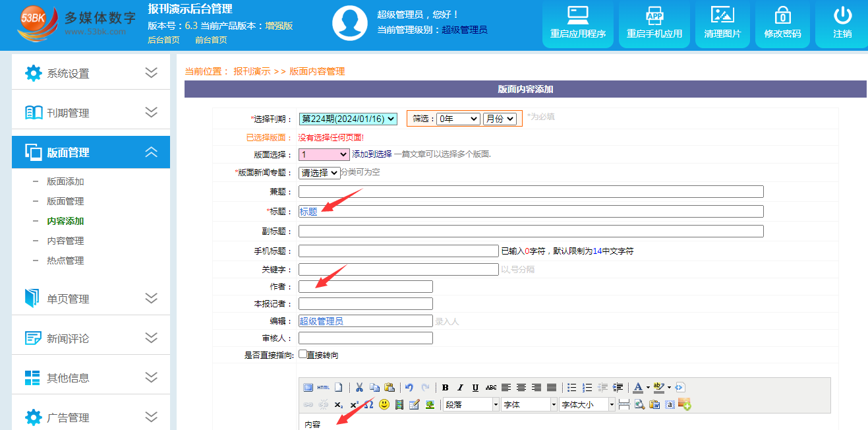This screenshot has height=430, width=868.
Task: Click into the 作者 input field
Action: pos(366,286)
